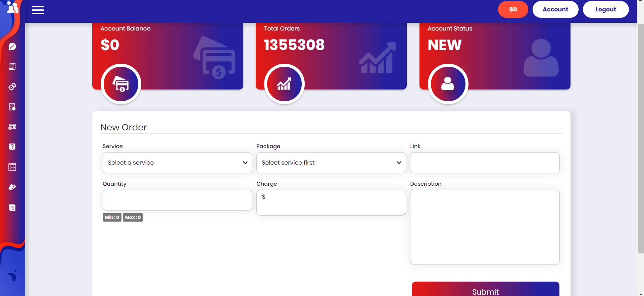Open the add funds card sidebar icon
This screenshot has height=296, width=644.
(12, 127)
